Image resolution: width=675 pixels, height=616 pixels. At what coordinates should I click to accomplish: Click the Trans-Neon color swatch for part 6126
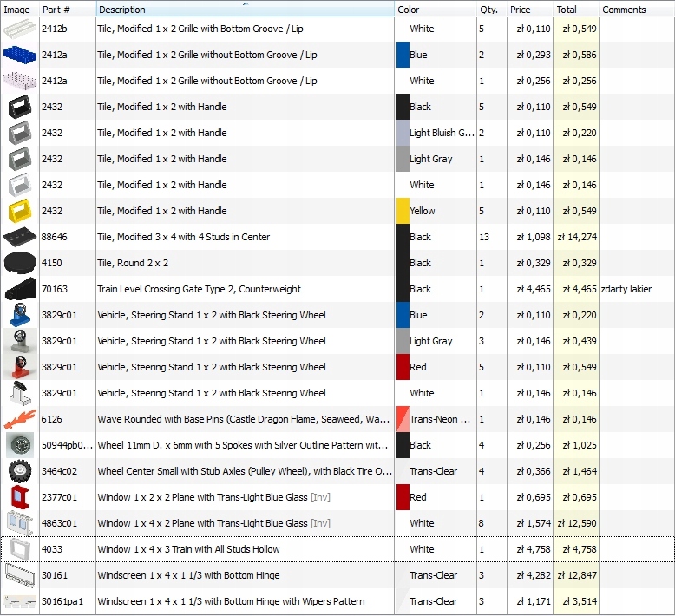pos(403,419)
